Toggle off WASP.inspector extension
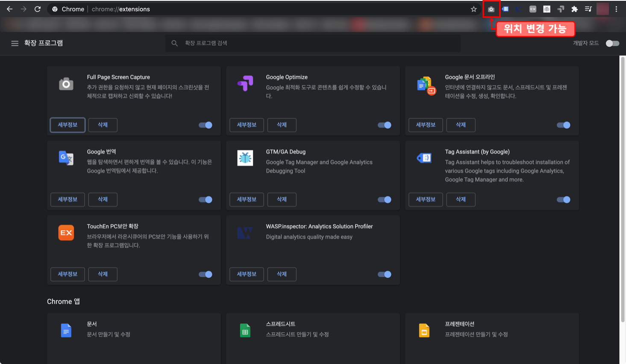 click(x=385, y=274)
